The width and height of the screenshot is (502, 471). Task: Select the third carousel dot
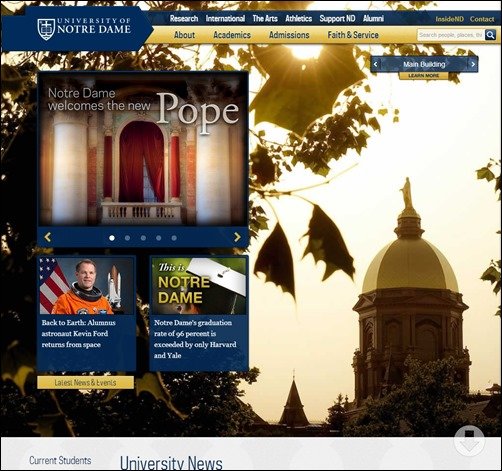(x=143, y=238)
